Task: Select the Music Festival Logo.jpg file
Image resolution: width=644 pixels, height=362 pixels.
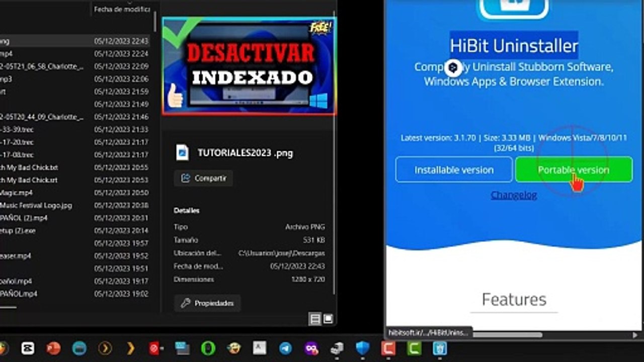Action: click(x=74, y=205)
